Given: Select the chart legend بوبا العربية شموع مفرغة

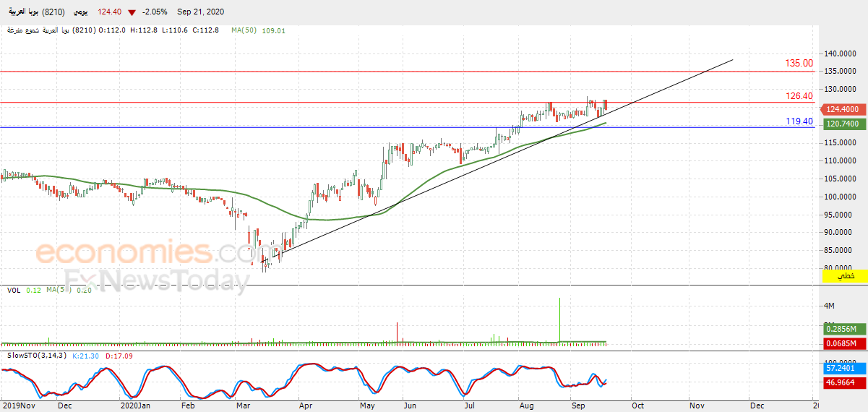Looking at the screenshot, I should click(x=51, y=30).
